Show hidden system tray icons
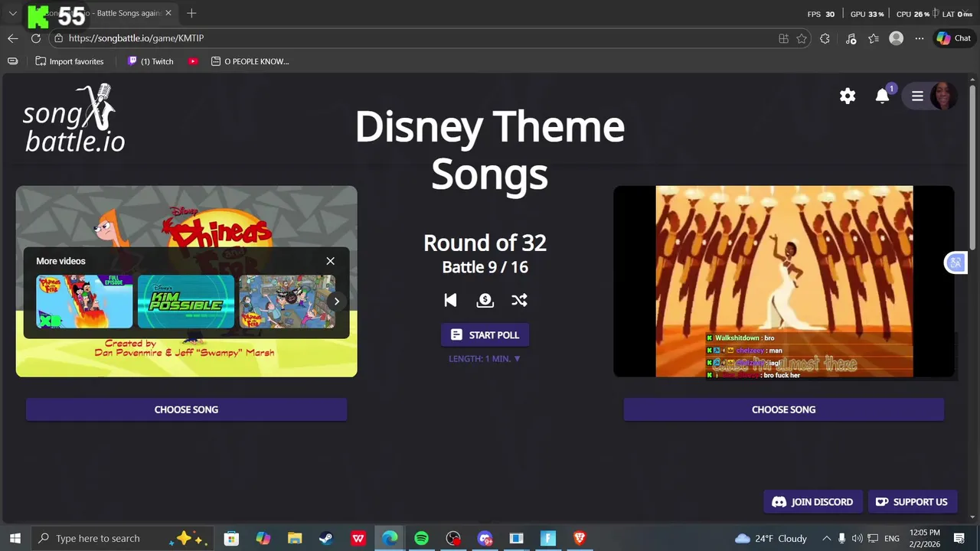This screenshot has height=551, width=980. pos(826,539)
